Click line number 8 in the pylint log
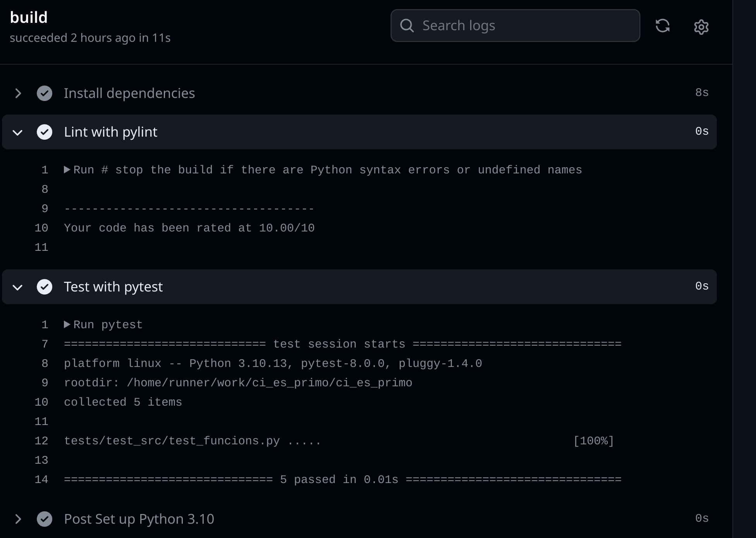Screen dimensions: 756x538 point(45,189)
